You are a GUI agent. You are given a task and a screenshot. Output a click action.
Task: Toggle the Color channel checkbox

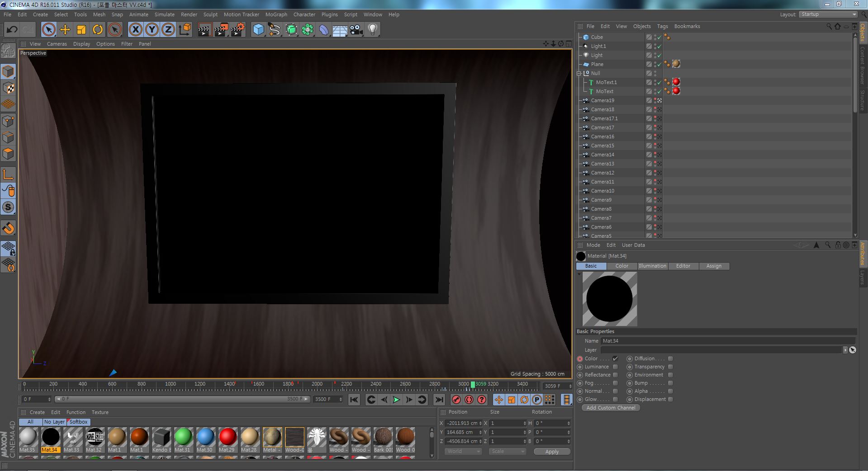tap(615, 358)
